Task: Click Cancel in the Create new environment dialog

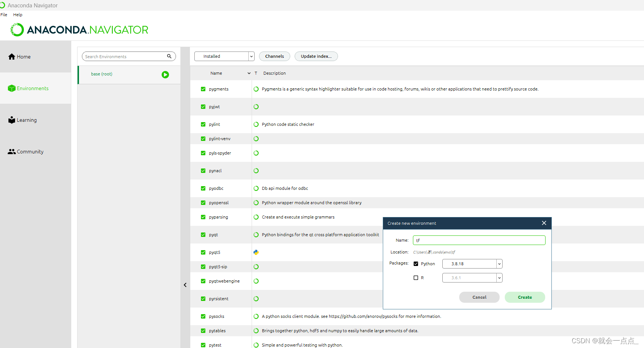Action: [x=479, y=297]
